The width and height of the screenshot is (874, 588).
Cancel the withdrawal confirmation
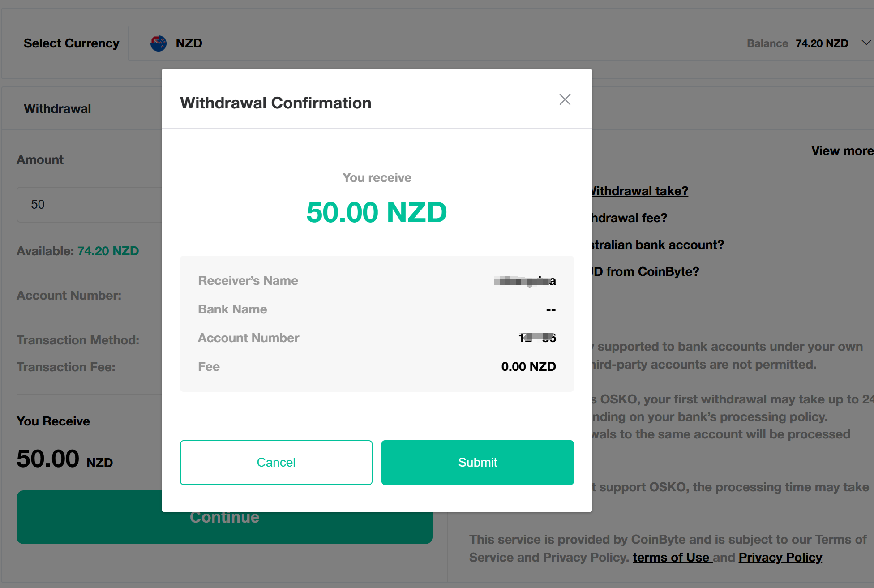(x=276, y=462)
